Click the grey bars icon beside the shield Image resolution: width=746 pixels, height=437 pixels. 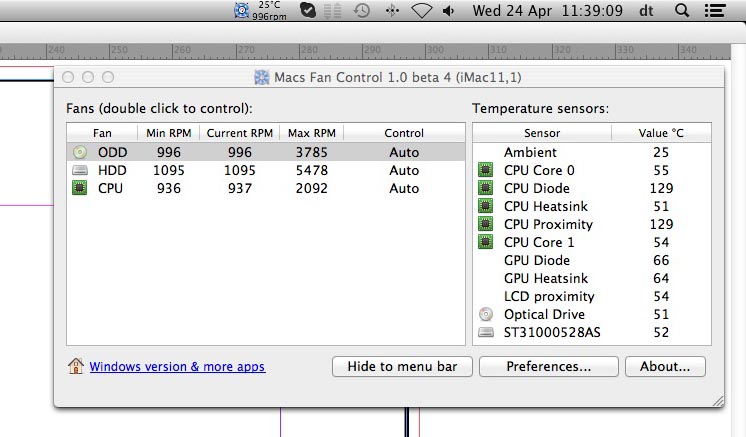(333, 10)
